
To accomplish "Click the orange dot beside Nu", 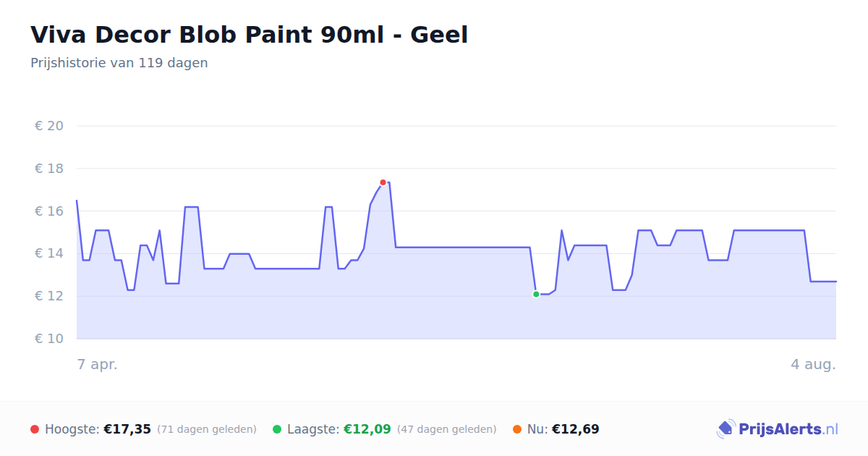I will [x=517, y=429].
